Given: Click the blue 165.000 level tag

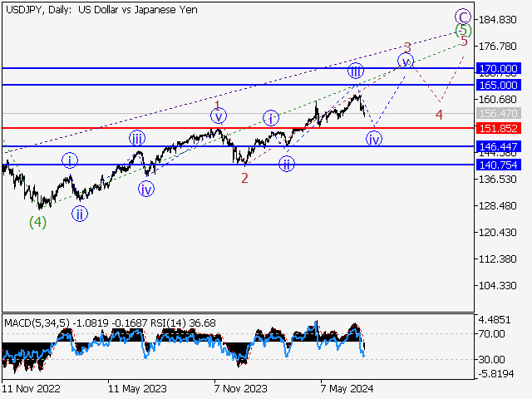Looking at the screenshot, I should [499, 85].
